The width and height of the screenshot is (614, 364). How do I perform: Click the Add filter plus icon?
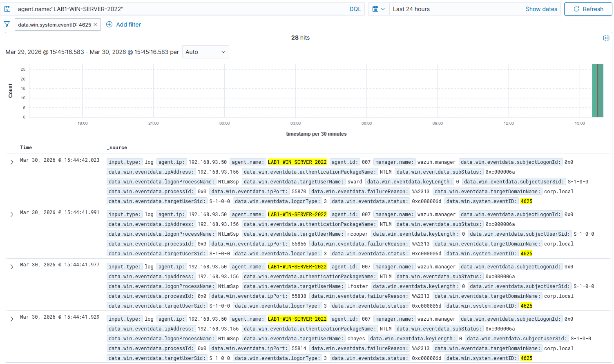(x=109, y=25)
